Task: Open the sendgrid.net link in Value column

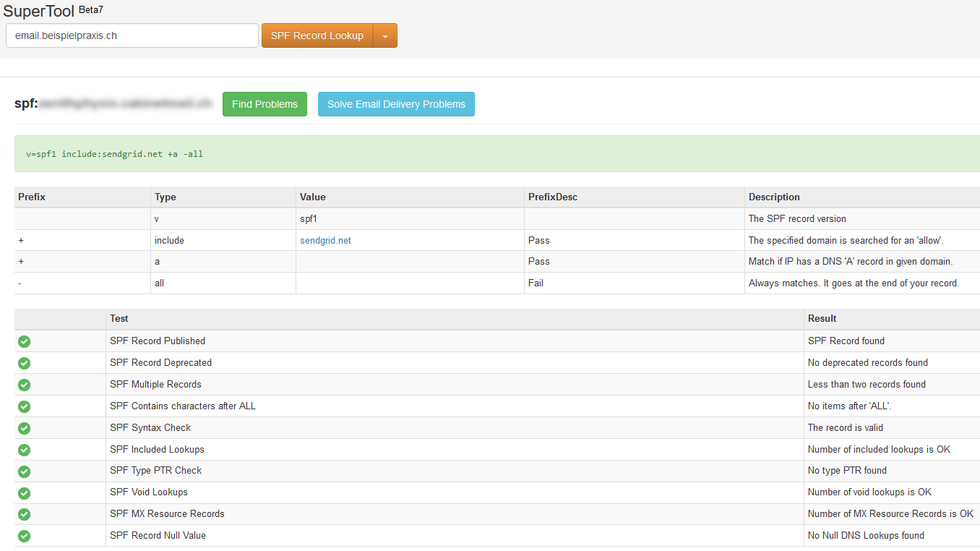Action: coord(325,241)
